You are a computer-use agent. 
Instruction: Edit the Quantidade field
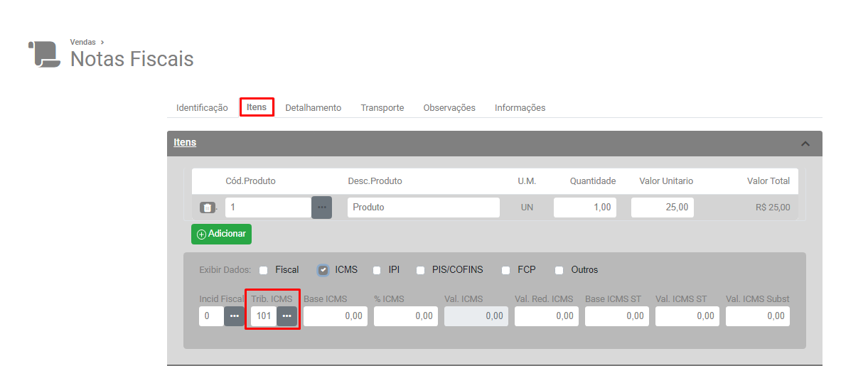tap(585, 208)
